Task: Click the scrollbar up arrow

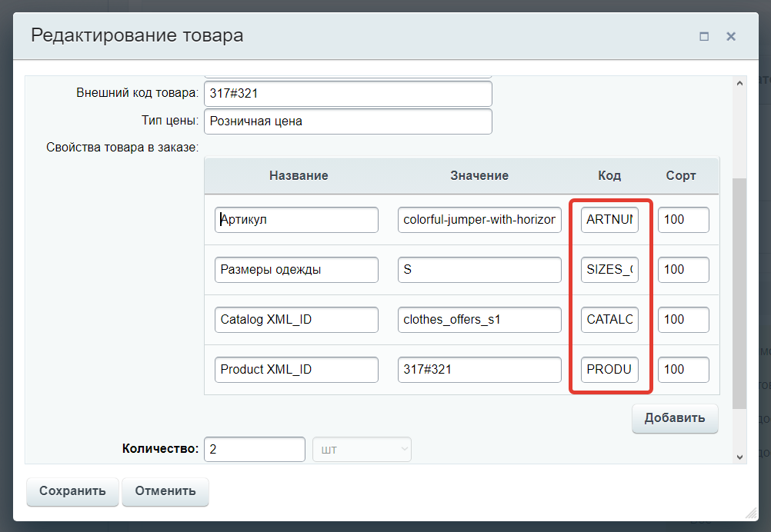Action: coord(739,84)
